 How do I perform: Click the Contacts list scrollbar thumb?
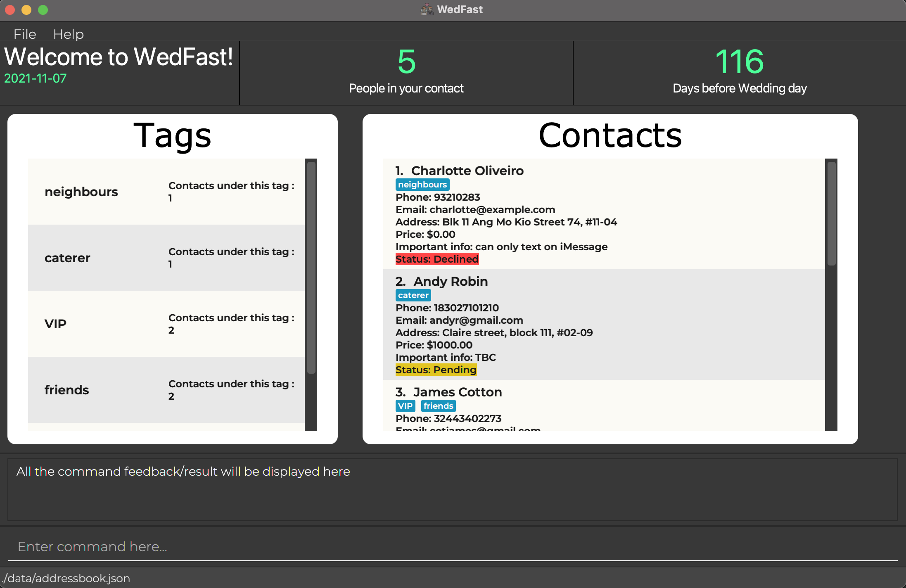coord(832,213)
